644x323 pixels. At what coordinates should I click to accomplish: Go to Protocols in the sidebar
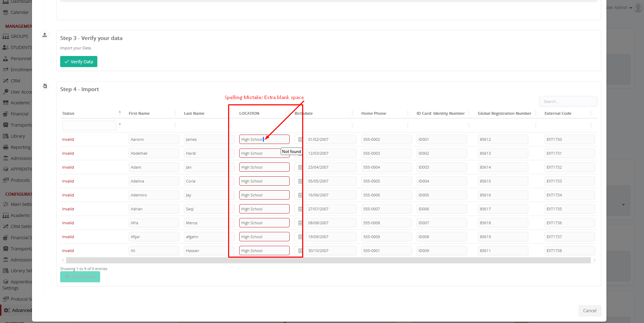pyautogui.click(x=20, y=180)
